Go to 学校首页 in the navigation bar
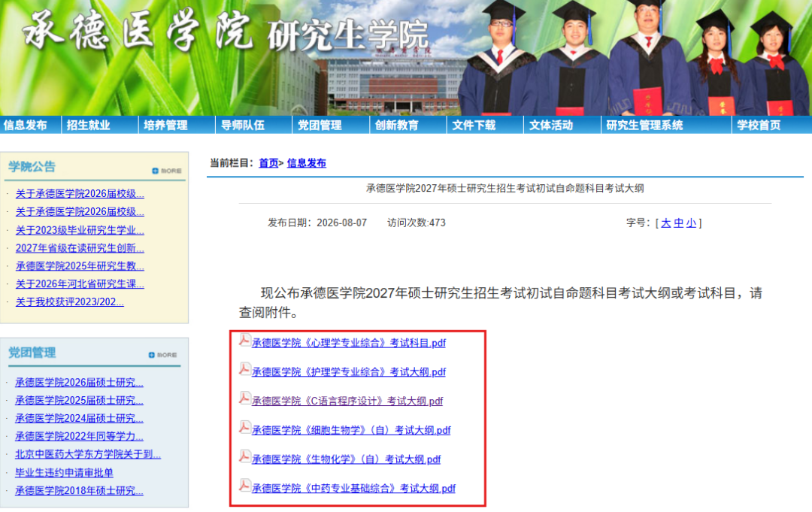The image size is (812, 512). 759,126
